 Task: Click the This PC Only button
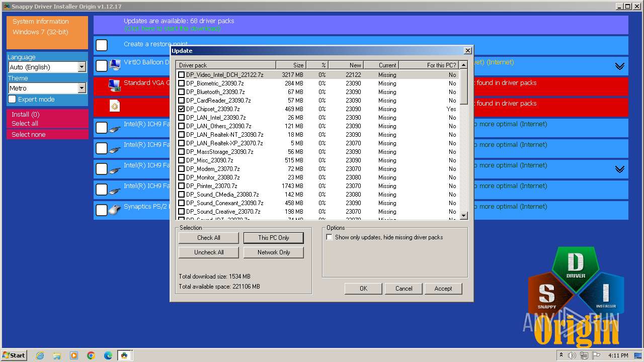tap(274, 238)
